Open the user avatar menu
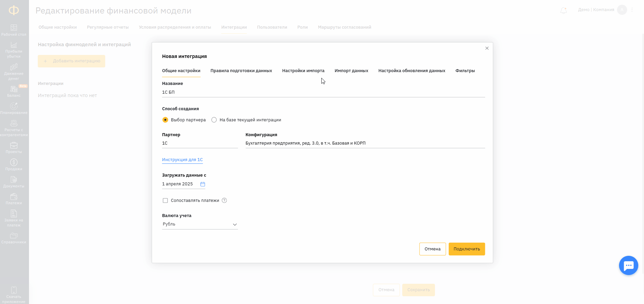The height and width of the screenshot is (304, 644). coord(622,10)
